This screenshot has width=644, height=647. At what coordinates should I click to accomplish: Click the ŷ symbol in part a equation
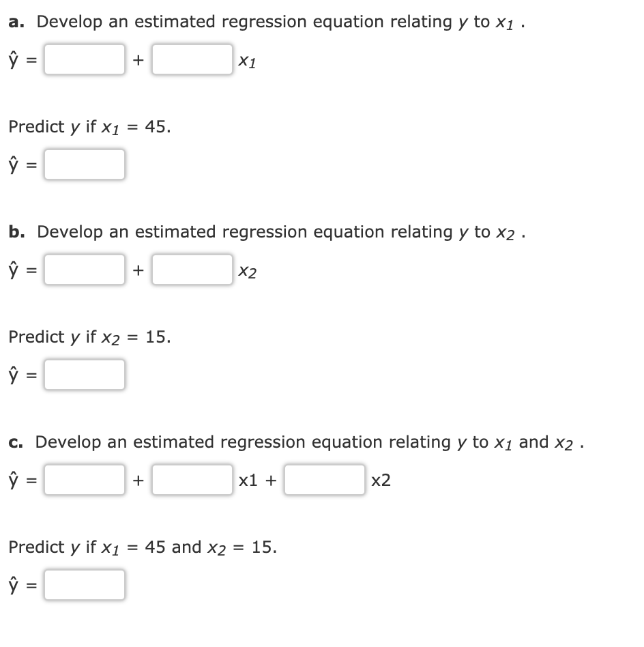click(x=13, y=60)
